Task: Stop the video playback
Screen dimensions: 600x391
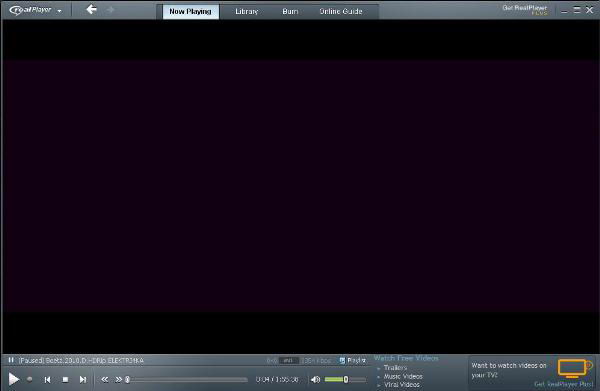Action: click(65, 380)
